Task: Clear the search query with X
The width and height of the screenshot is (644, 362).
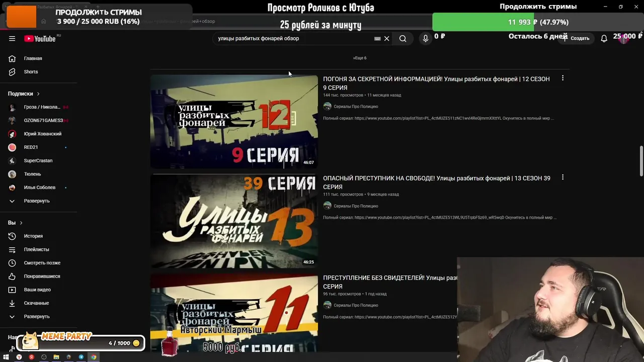Action: [x=387, y=39]
